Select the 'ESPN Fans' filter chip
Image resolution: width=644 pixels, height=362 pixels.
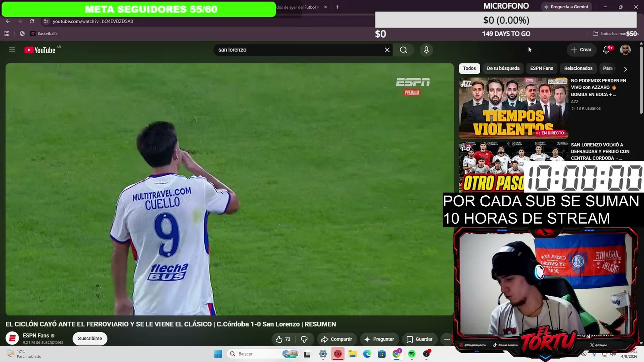pyautogui.click(x=542, y=68)
